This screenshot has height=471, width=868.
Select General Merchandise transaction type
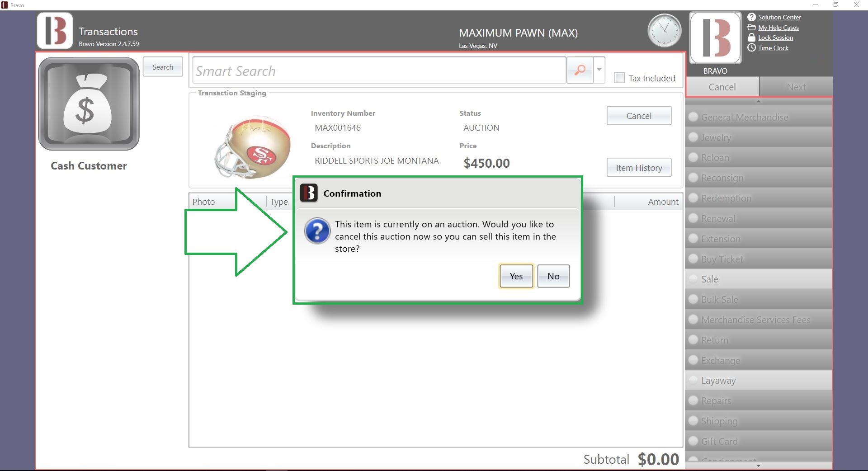point(759,117)
